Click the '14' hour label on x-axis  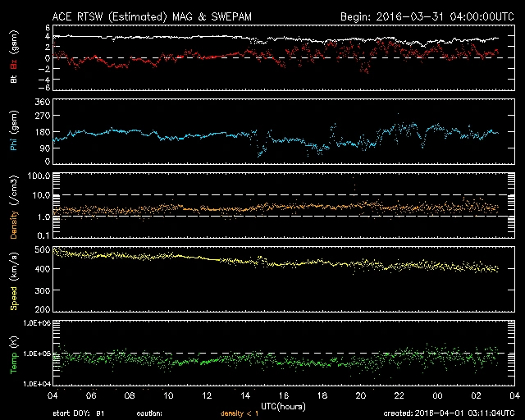pyautogui.click(x=245, y=396)
